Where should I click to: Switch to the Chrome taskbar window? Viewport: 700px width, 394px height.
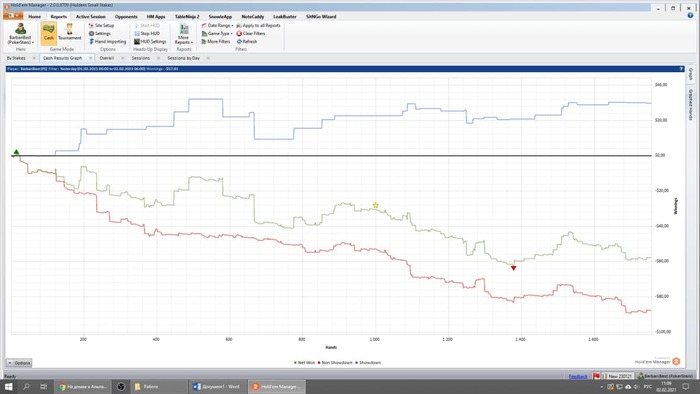coord(83,386)
